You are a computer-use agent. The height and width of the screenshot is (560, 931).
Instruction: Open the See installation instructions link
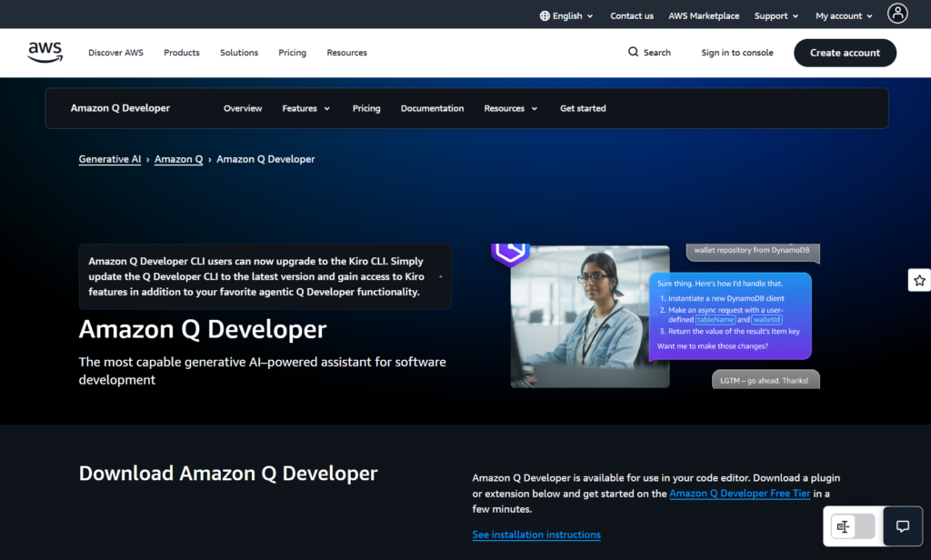tap(536, 534)
